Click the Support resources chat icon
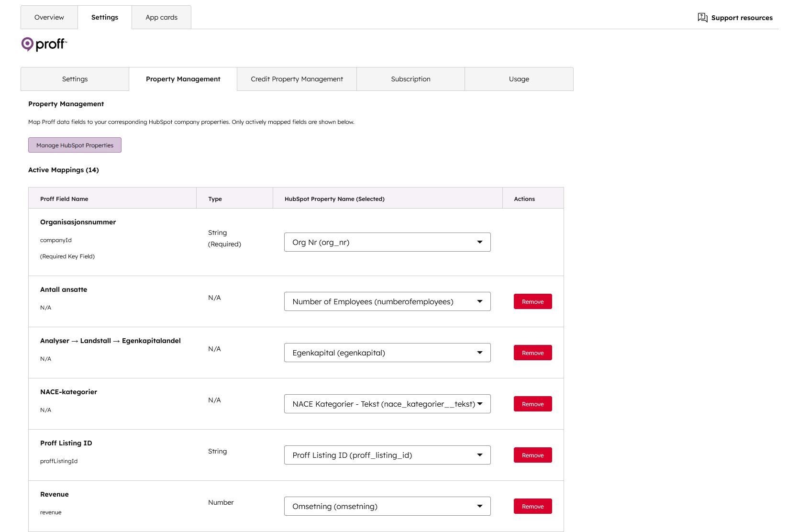This screenshot has width=798, height=532. (702, 18)
